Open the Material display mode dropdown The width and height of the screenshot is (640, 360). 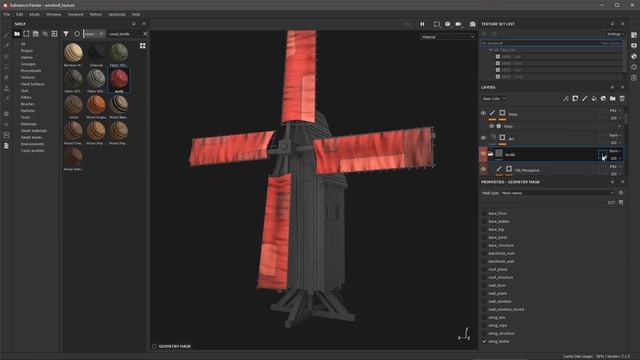tap(448, 37)
